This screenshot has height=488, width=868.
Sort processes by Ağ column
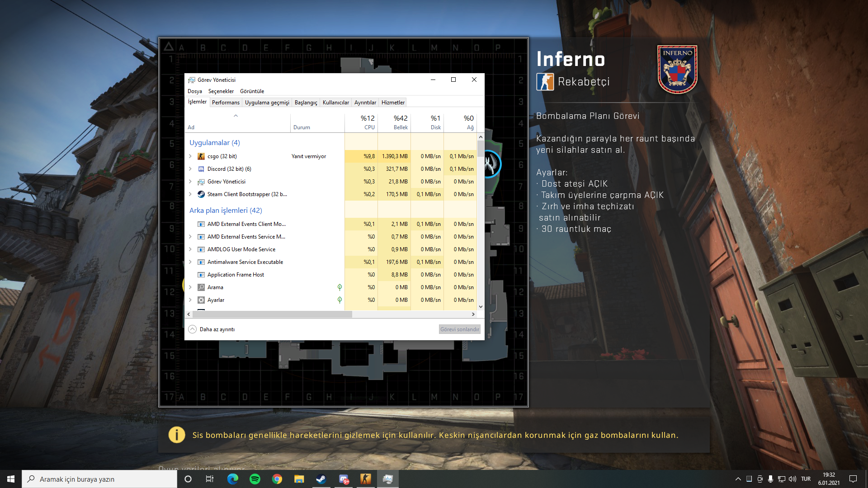tap(460, 122)
